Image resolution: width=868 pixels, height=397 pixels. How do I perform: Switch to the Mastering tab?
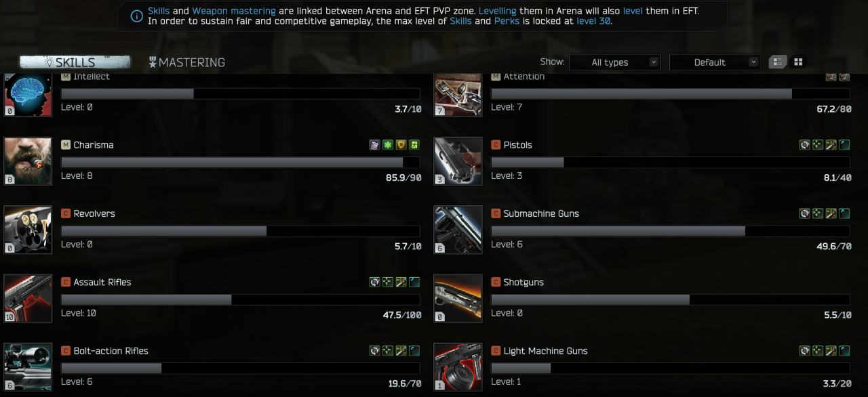187,62
